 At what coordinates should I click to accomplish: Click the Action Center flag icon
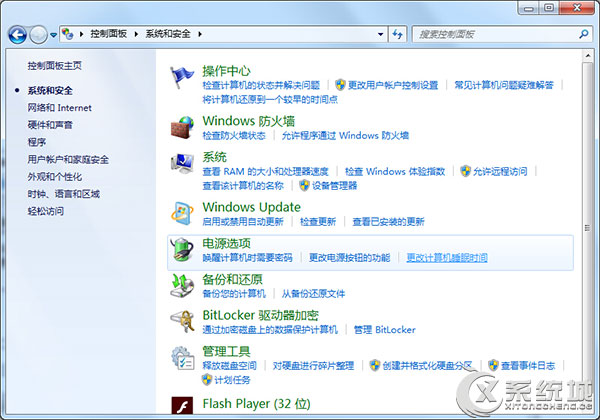(x=182, y=77)
